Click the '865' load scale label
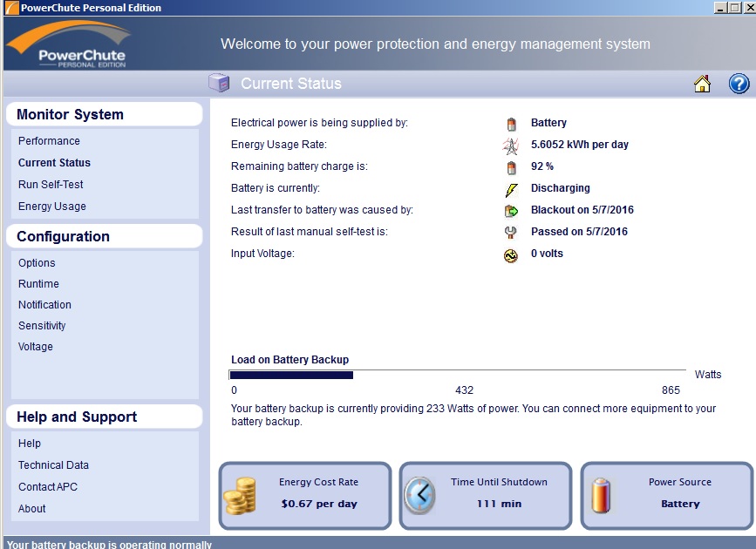 click(x=671, y=390)
